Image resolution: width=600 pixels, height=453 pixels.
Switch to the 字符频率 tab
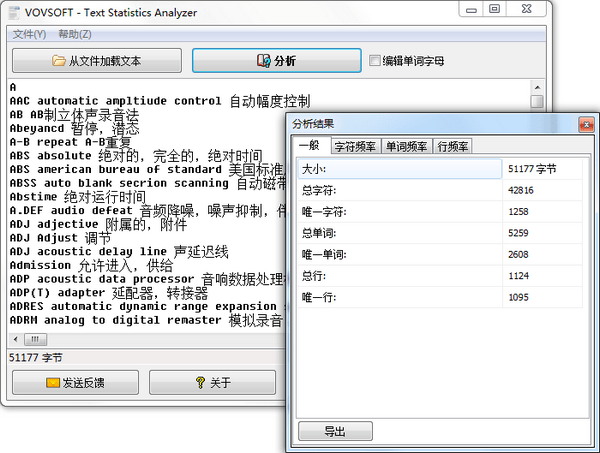click(355, 147)
